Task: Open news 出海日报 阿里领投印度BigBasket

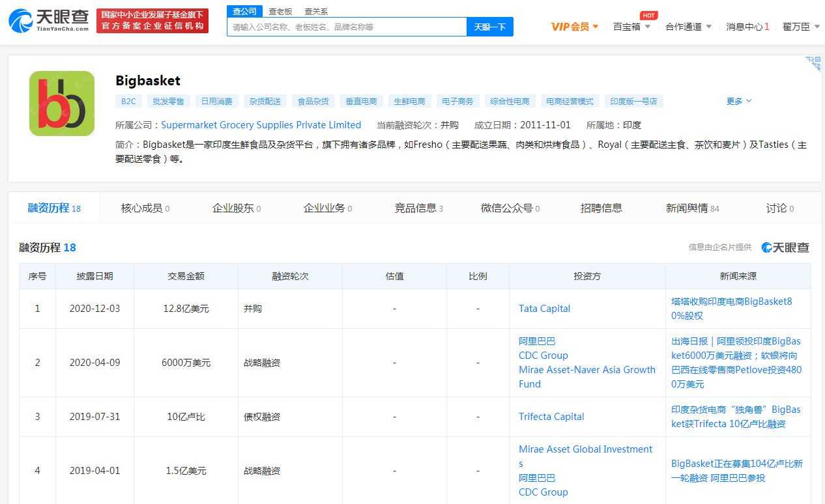Action: coord(736,363)
